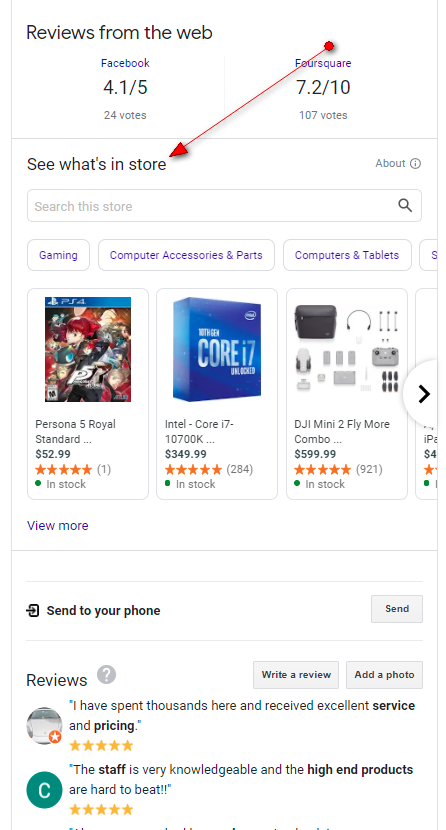Screen dimensions: 446x830
Task: Click the magnifying glass search icon
Action: (405, 205)
